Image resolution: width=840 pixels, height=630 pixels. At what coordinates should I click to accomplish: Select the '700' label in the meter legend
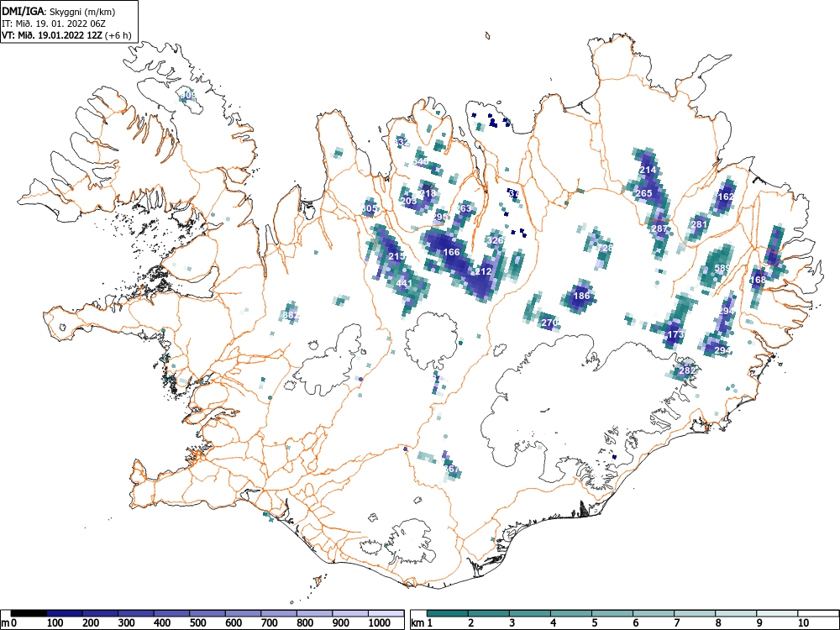pos(269,623)
